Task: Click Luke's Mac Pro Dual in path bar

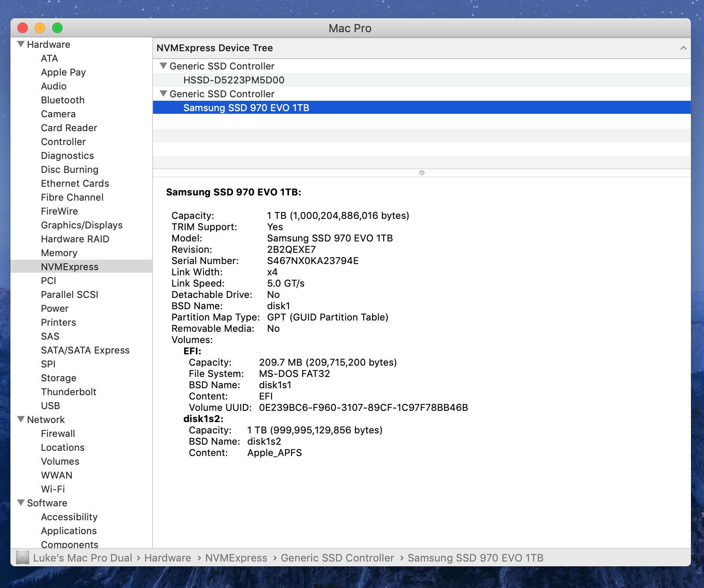Action: pyautogui.click(x=83, y=558)
